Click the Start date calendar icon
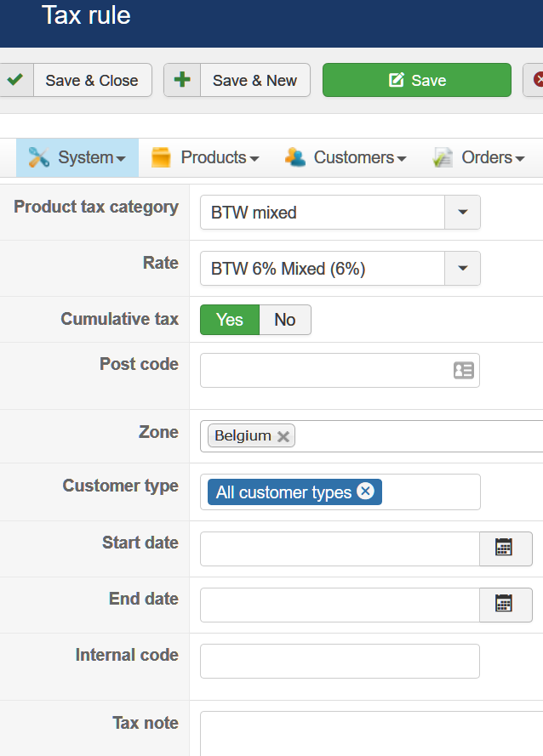The image size is (543, 756). pyautogui.click(x=505, y=549)
